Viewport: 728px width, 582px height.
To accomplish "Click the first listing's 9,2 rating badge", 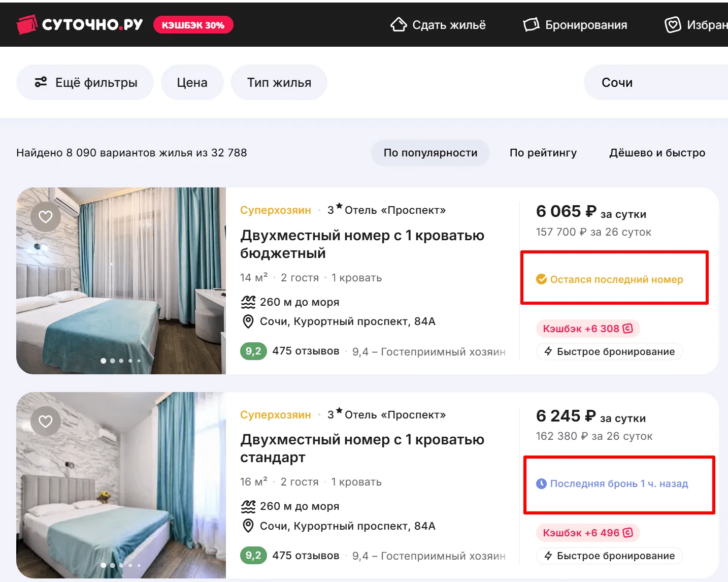I will click(x=253, y=351).
